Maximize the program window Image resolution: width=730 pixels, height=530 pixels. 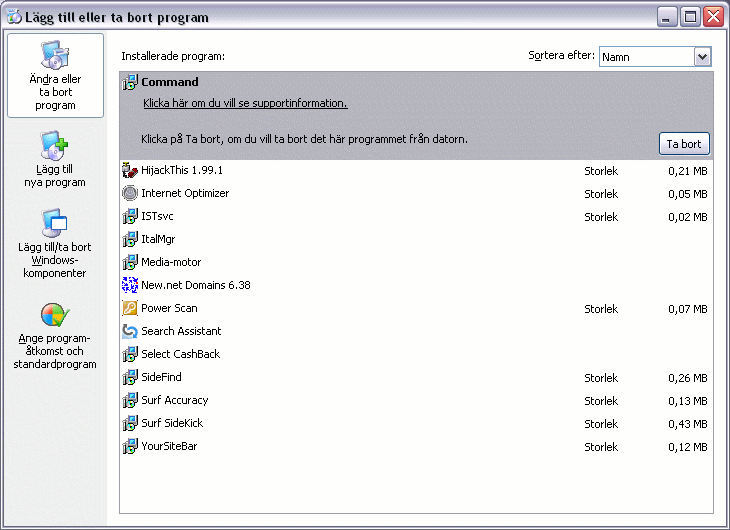pos(690,17)
